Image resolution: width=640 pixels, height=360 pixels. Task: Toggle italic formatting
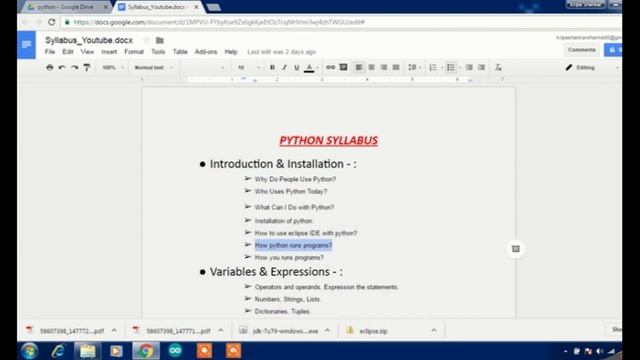[x=284, y=67]
